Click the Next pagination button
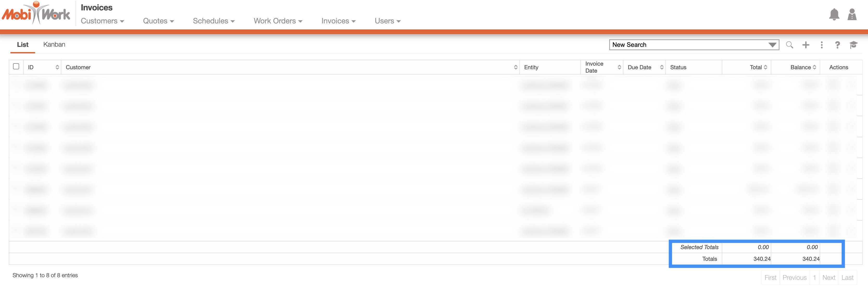This screenshot has width=868, height=291. pos(829,277)
